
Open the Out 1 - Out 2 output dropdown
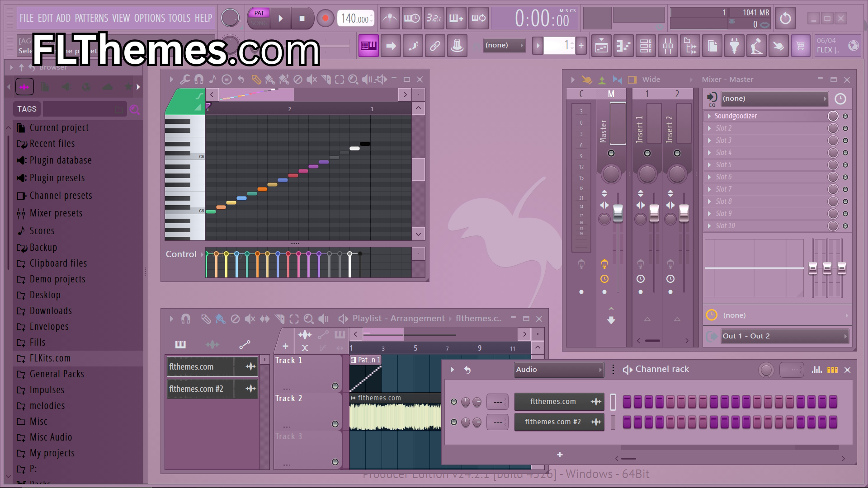click(x=784, y=336)
